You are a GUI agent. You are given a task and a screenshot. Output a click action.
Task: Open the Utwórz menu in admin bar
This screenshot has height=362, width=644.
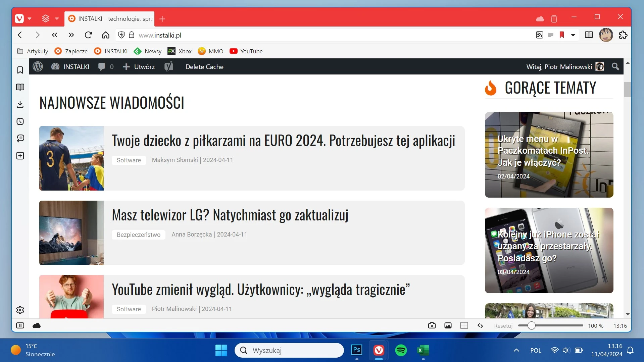click(139, 67)
